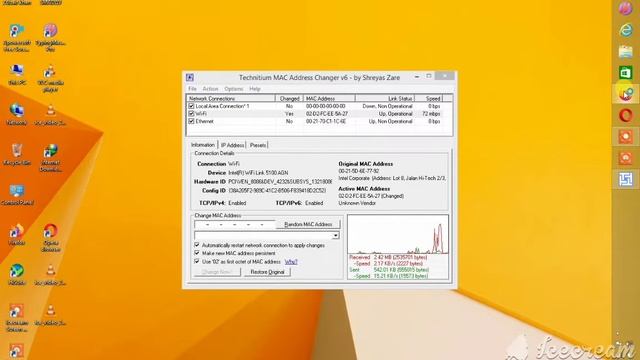Open Opera browser from the taskbar
640x360 pixels.
pos(625,116)
